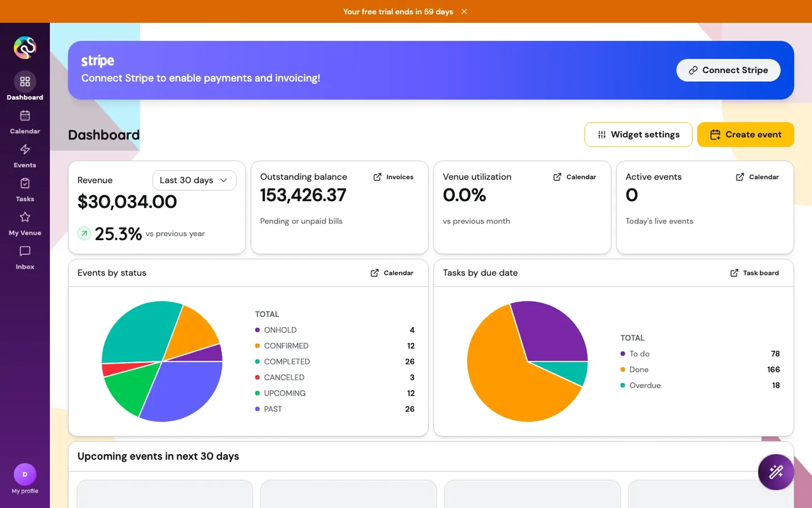
Task: Select the CONFIRMED legend entry
Action: coord(335,346)
